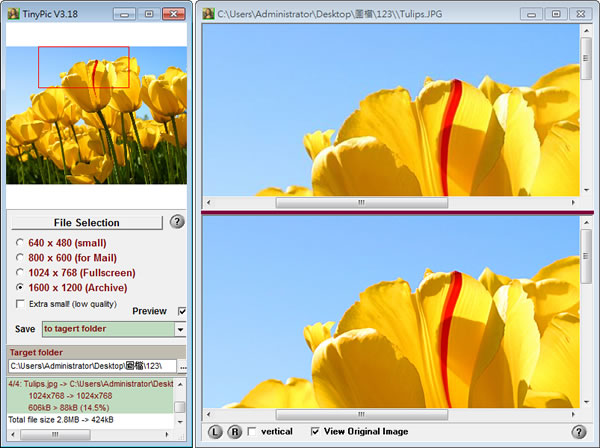Uncheck View Original Image
Image resolution: width=600 pixels, height=448 pixels.
tap(316, 432)
